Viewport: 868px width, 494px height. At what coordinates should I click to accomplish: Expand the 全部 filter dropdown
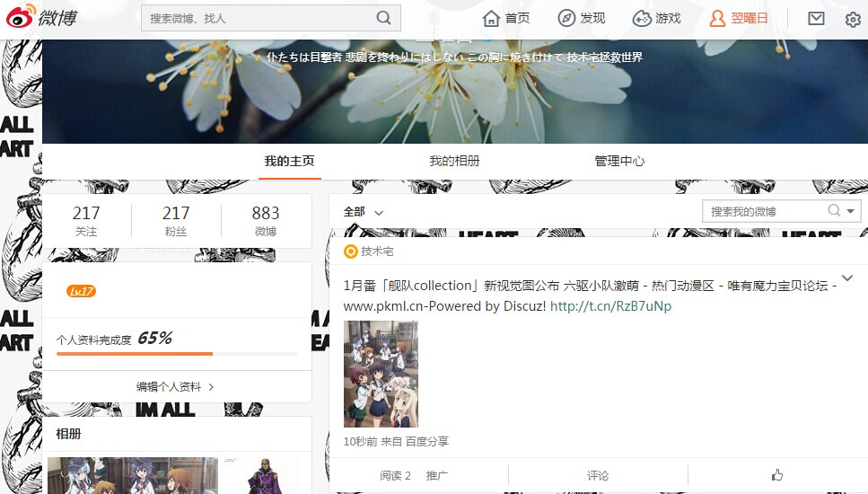364,212
